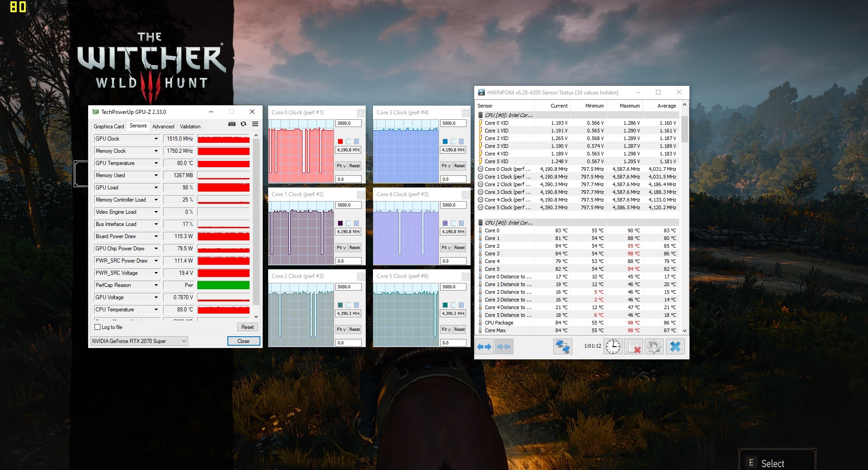Close Core 3 Clock graph window
This screenshot has width=868, height=470.
pyautogui.click(x=466, y=113)
